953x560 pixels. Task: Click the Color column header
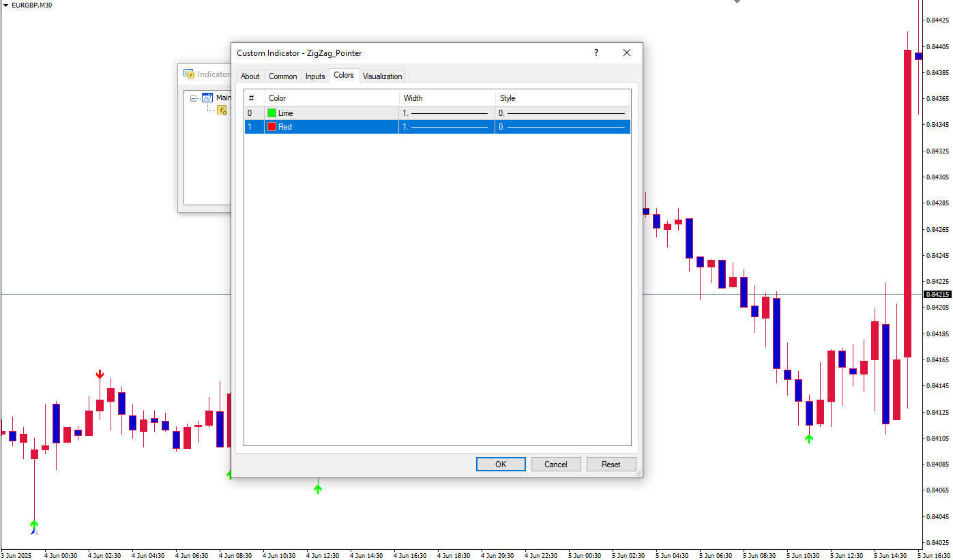click(x=332, y=98)
